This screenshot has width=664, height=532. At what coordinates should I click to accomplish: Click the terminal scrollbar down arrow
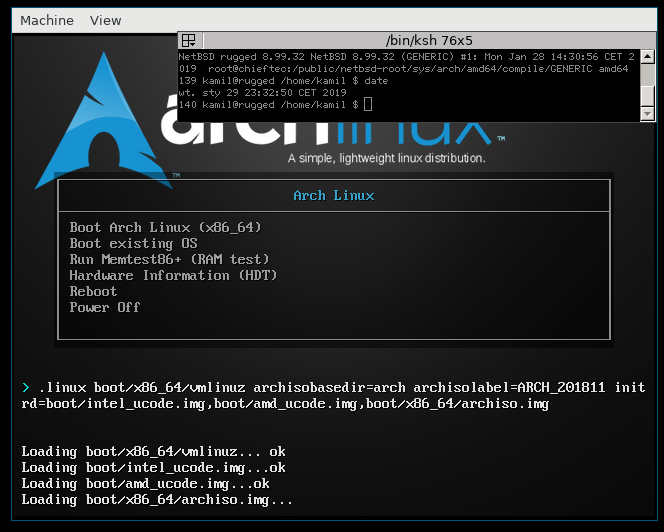coord(647,114)
